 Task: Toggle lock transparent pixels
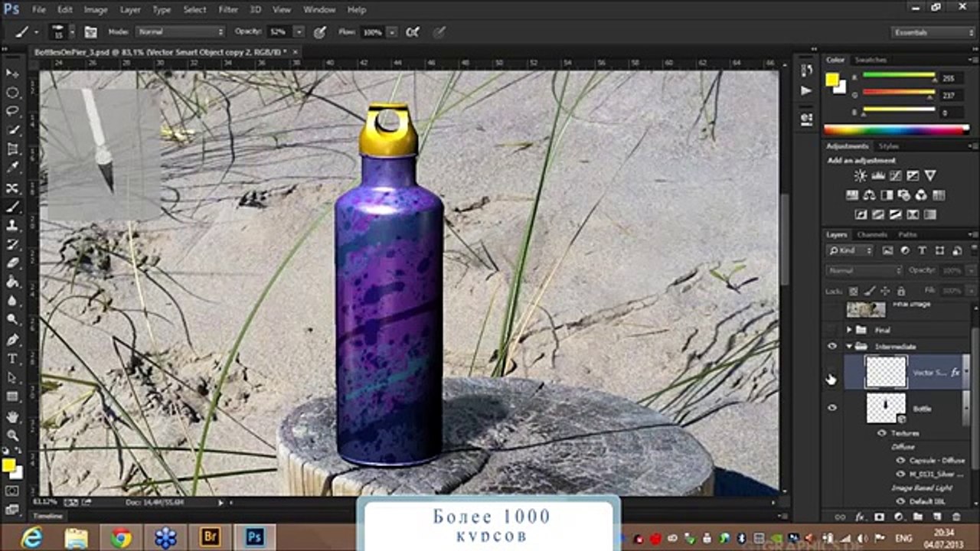(854, 291)
